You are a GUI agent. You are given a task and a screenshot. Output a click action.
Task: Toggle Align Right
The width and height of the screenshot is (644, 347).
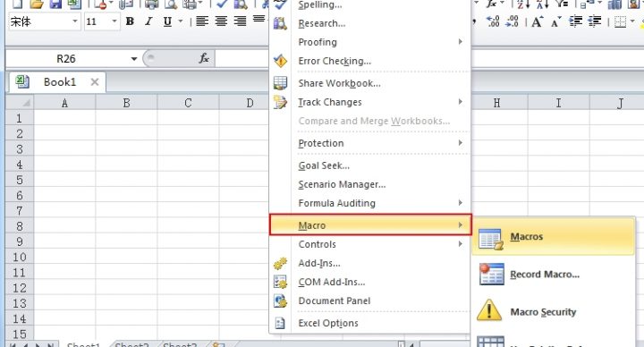tap(240, 21)
